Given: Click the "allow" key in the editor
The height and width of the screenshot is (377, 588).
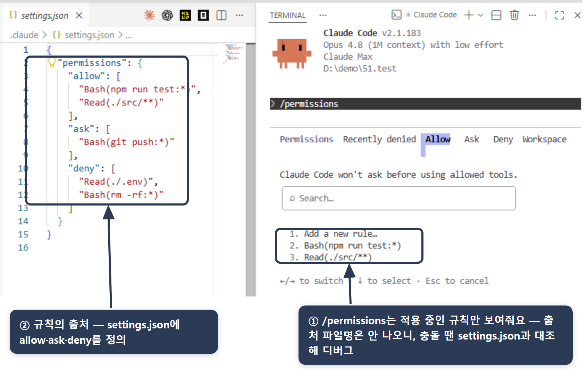Looking at the screenshot, I should tap(87, 76).
